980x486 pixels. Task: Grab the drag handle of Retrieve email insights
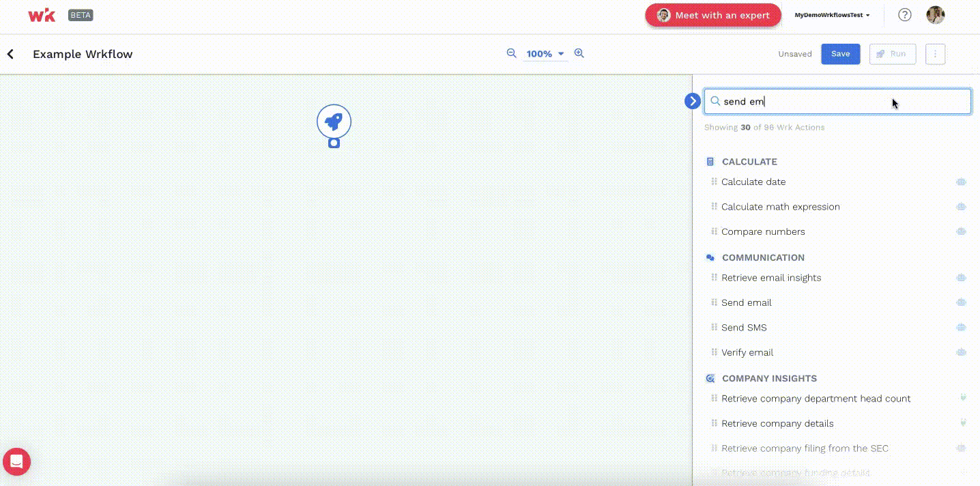click(x=715, y=277)
